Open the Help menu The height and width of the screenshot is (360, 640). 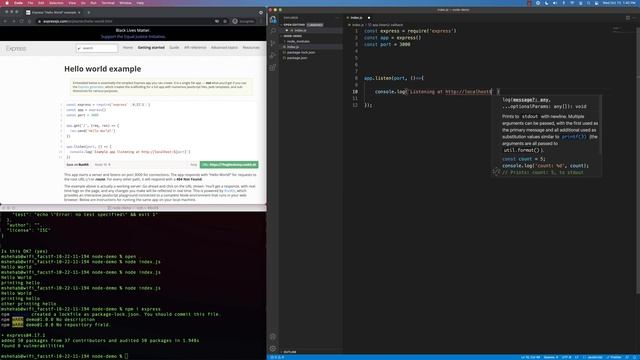click(140, 3)
